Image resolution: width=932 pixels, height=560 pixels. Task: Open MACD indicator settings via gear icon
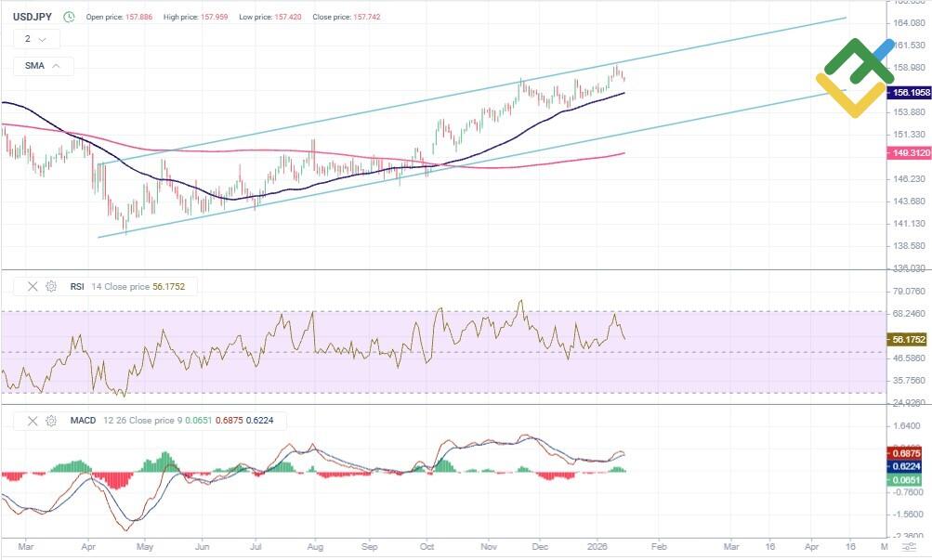(51, 421)
